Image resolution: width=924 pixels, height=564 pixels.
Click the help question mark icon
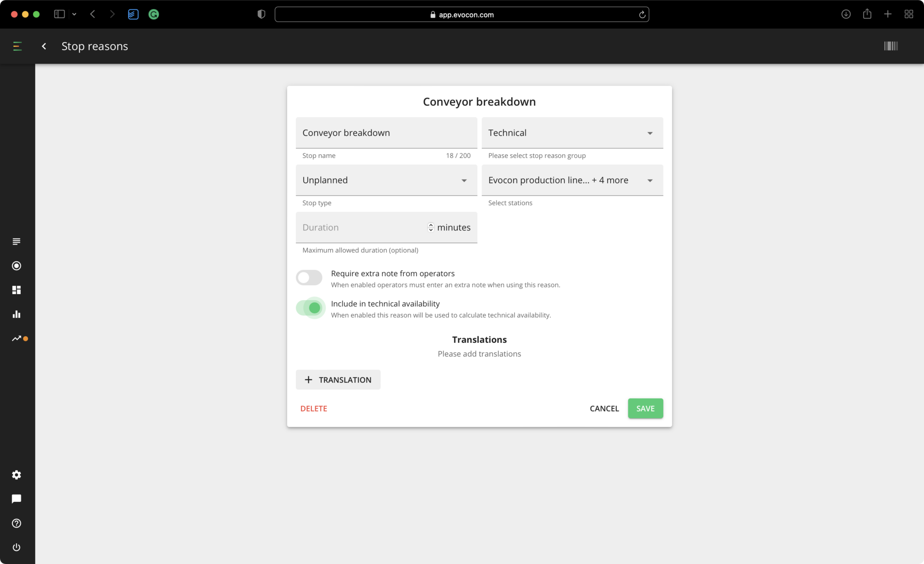17,523
